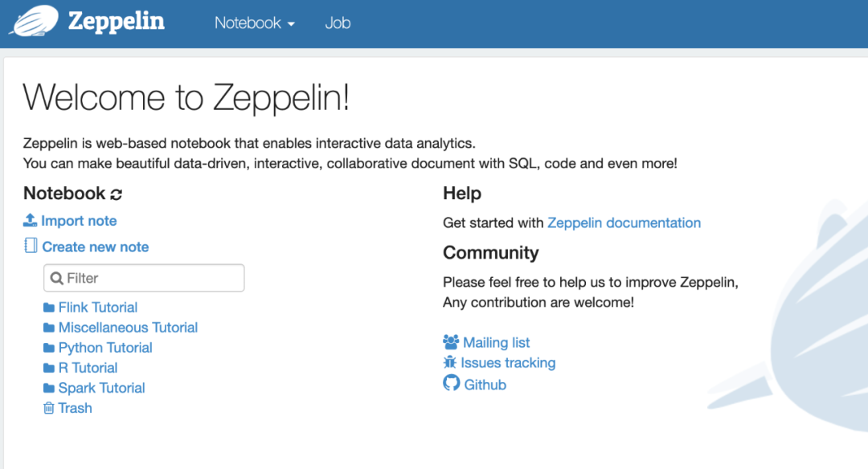Click the Trash bin icon

tap(48, 408)
